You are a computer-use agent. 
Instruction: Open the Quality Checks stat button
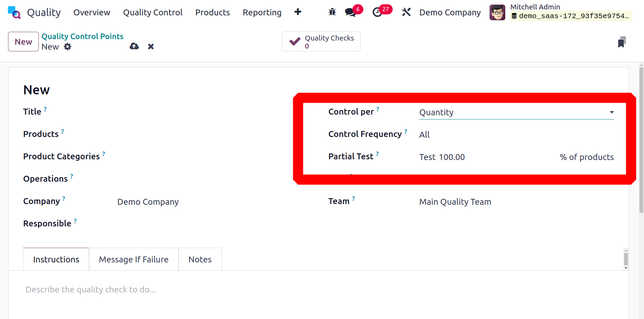pyautogui.click(x=321, y=42)
